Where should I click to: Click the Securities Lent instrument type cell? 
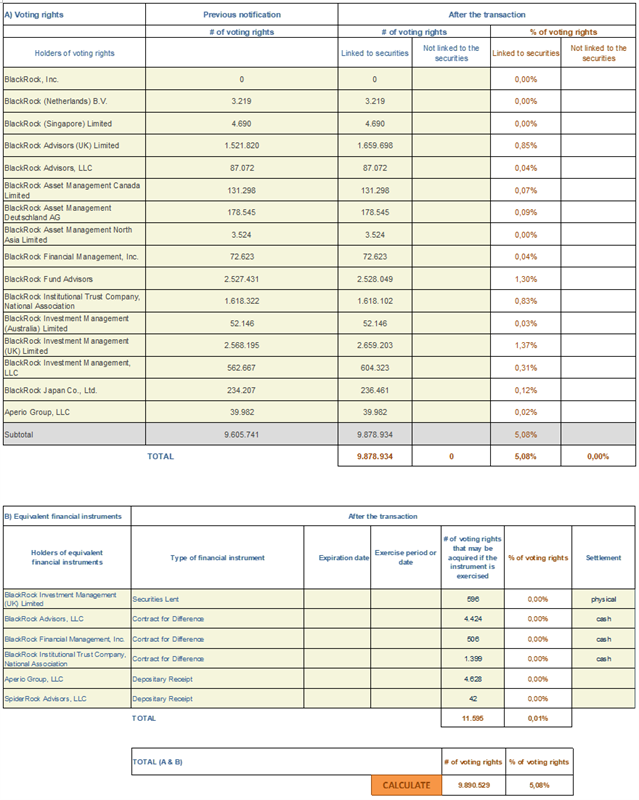pyautogui.click(x=217, y=599)
